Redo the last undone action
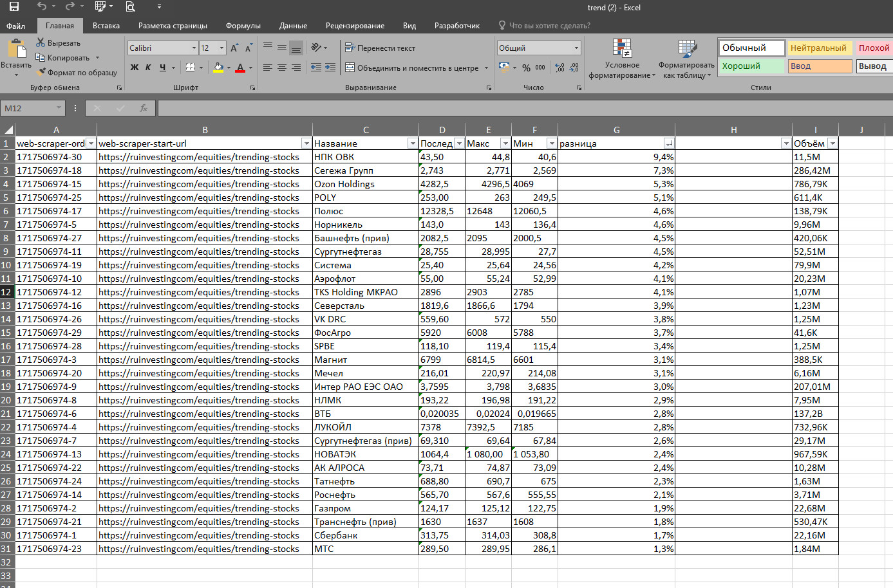 tap(70, 7)
